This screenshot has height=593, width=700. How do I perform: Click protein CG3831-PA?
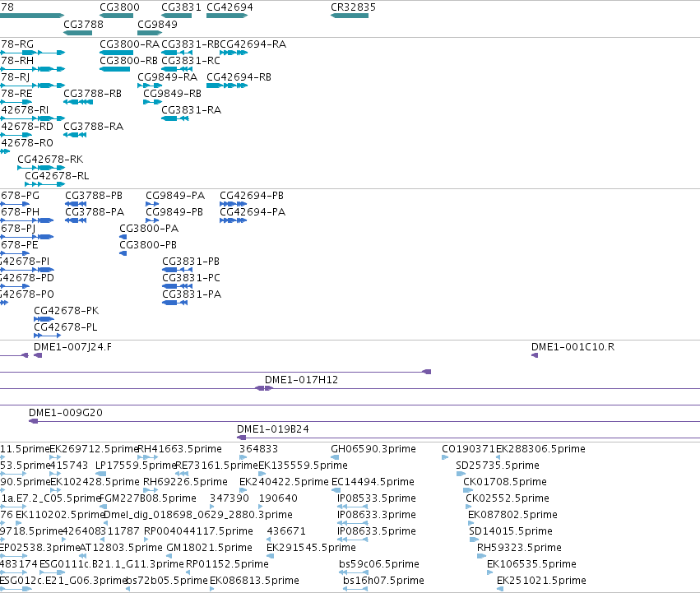175,303
